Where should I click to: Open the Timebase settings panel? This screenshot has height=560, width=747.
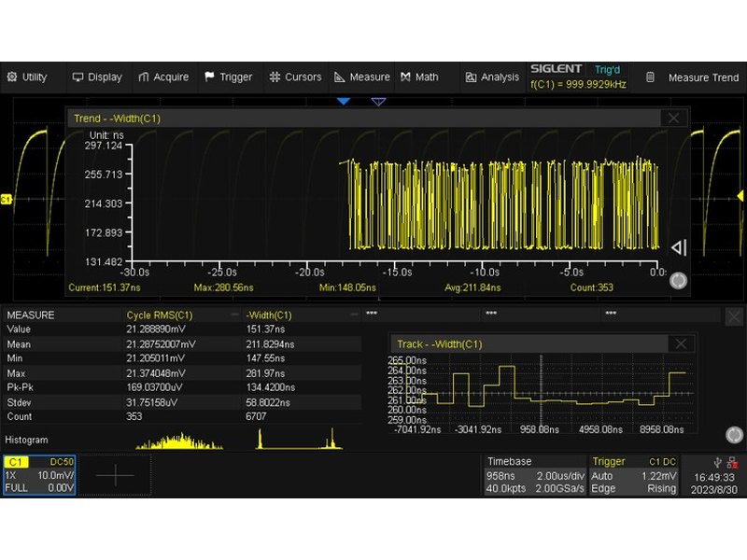[534, 475]
